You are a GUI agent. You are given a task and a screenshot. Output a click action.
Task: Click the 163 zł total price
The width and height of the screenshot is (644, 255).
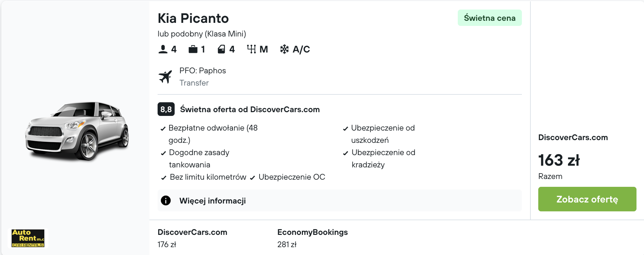pos(559,160)
